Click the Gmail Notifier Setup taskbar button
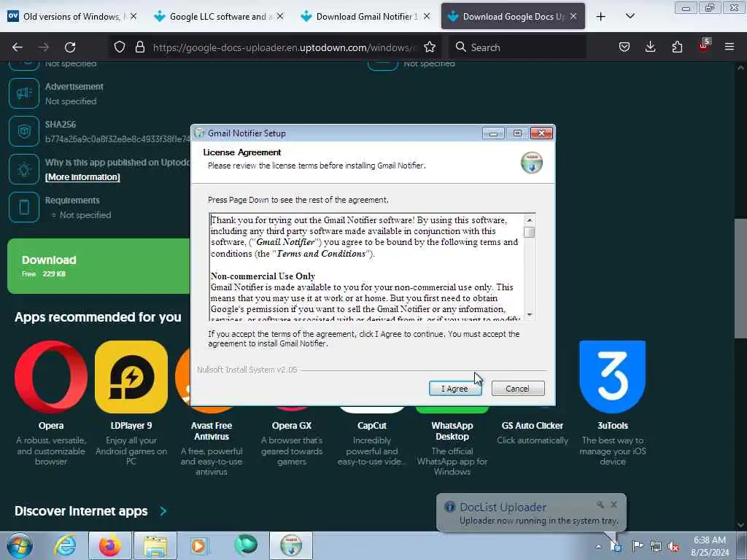The width and height of the screenshot is (747, 560). click(x=291, y=545)
